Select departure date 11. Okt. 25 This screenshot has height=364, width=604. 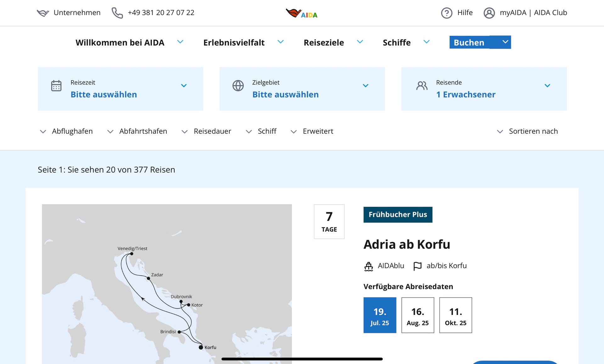pos(456,315)
